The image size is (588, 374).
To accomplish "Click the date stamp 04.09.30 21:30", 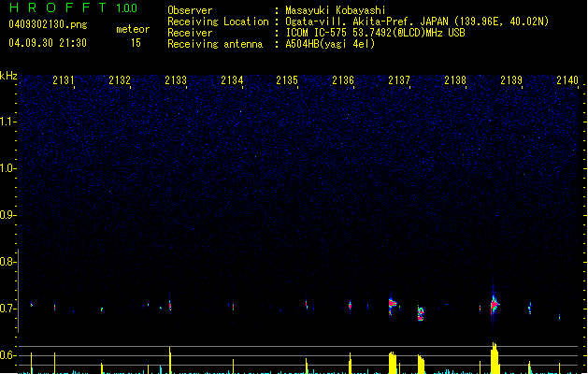I will (x=48, y=43).
